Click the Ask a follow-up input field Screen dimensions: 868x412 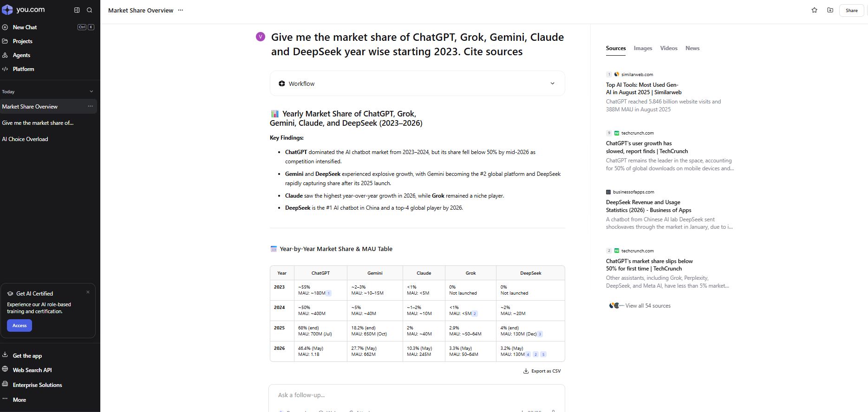point(417,395)
